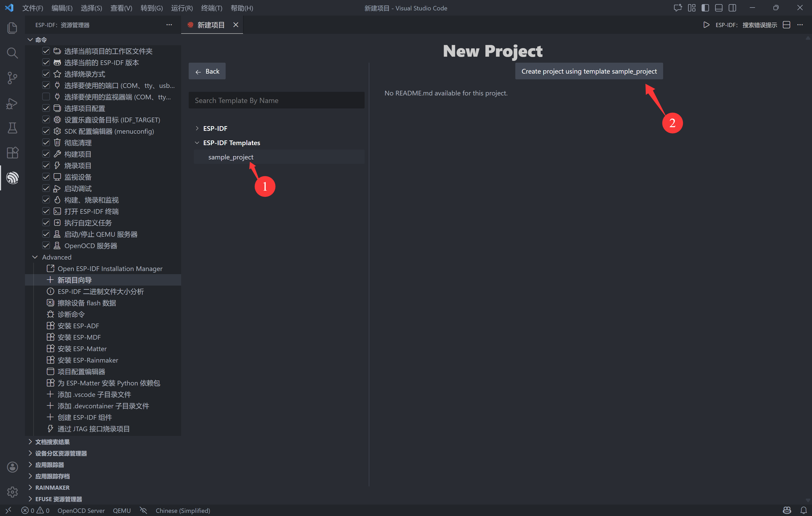Open the Manage gear settings icon
This screenshot has height=516, width=812.
(x=12, y=492)
